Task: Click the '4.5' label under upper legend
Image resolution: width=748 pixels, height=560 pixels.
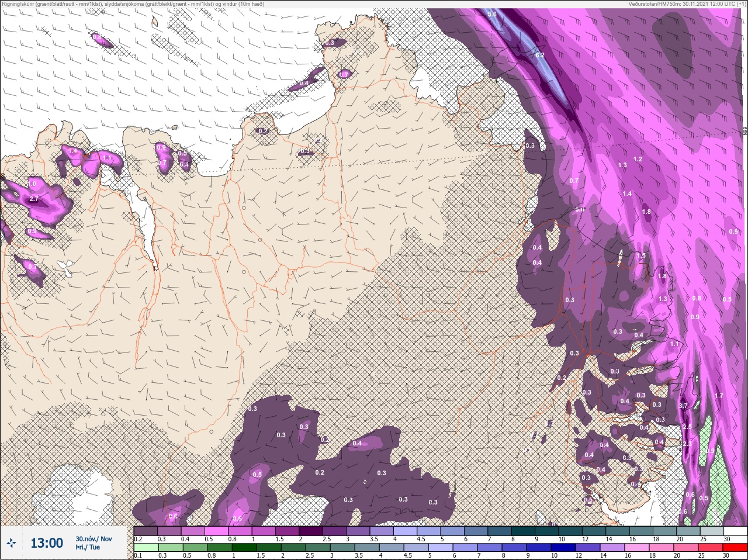Action: (x=421, y=539)
